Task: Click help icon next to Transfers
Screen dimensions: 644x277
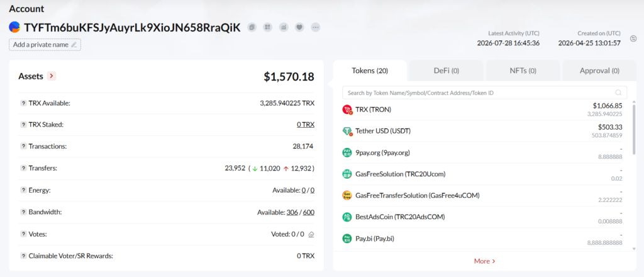Action: (x=23, y=168)
